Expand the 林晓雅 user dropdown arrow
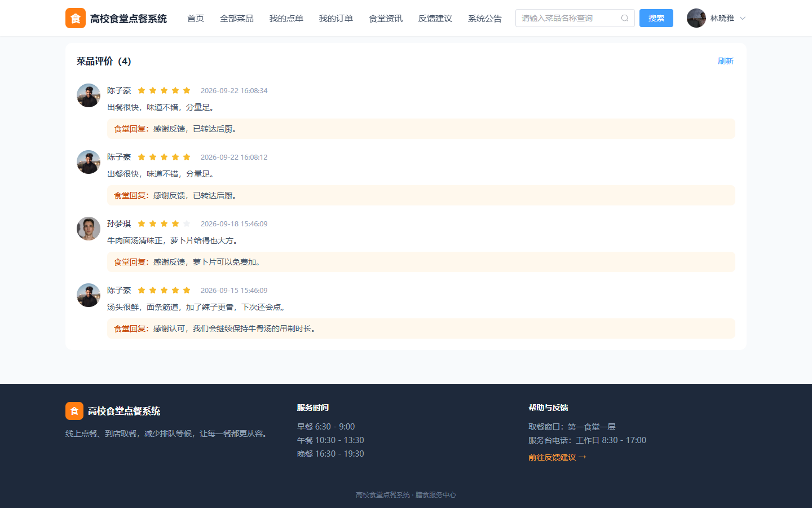 pos(743,18)
